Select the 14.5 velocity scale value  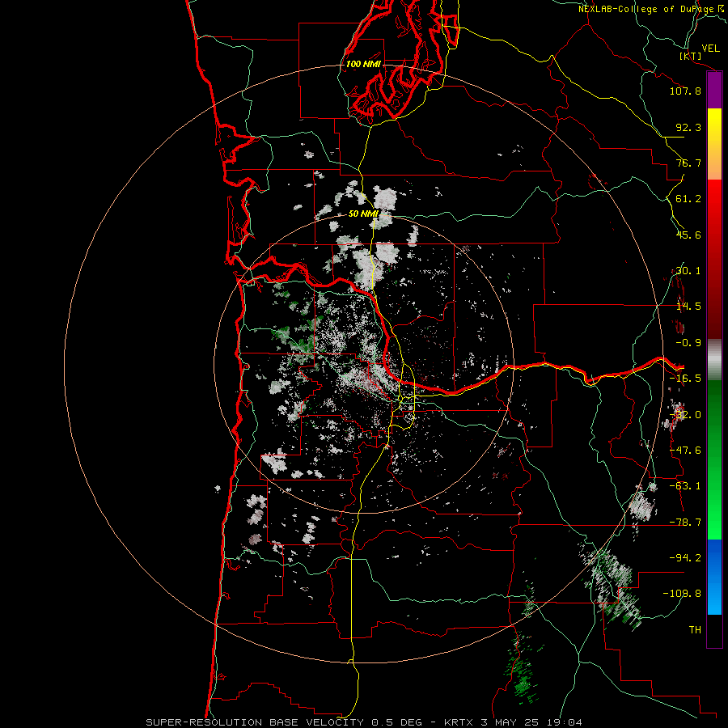click(x=688, y=307)
